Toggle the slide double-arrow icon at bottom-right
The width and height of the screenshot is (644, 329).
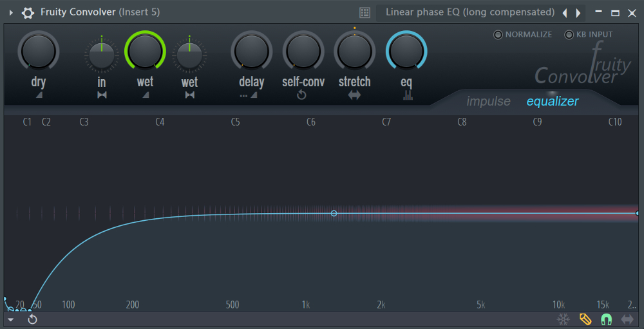[x=627, y=319]
